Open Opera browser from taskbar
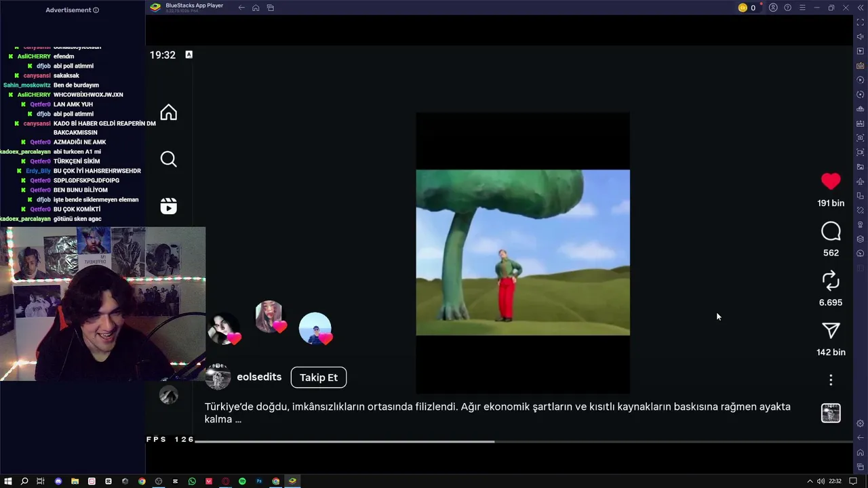Image resolution: width=868 pixels, height=488 pixels. click(225, 481)
